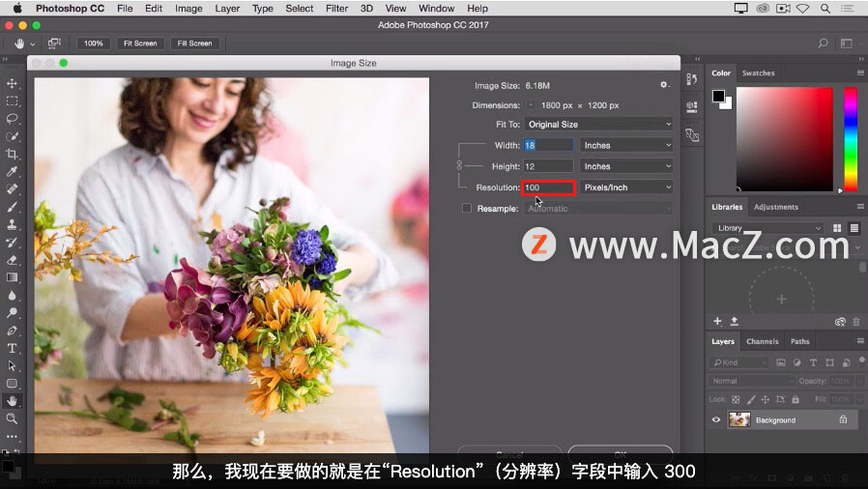Select the Quick Selection tool
Image resolution: width=868 pixels, height=489 pixels.
tap(12, 136)
